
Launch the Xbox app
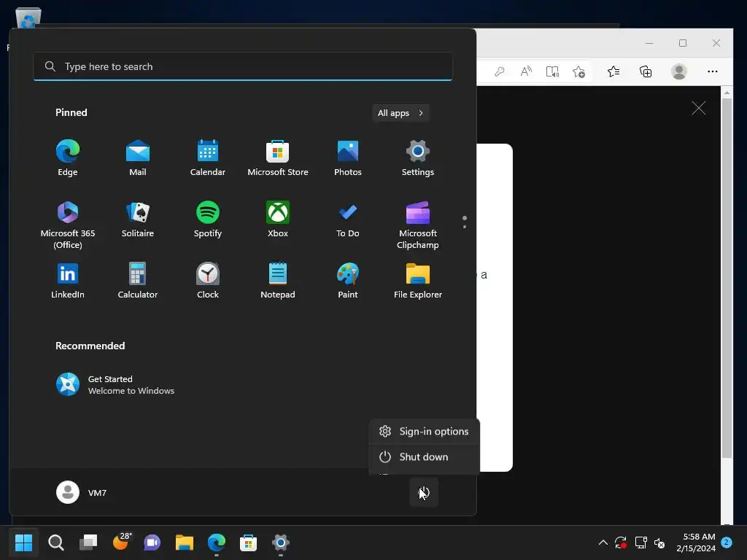point(278,219)
